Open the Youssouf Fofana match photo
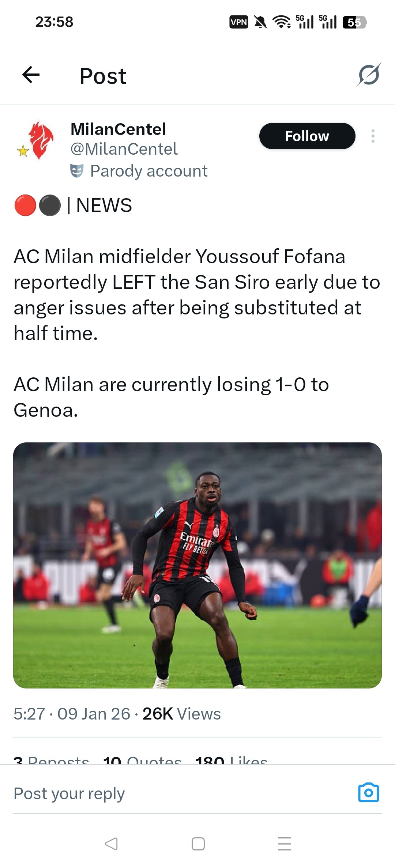This screenshot has height=868, width=395. point(197,565)
